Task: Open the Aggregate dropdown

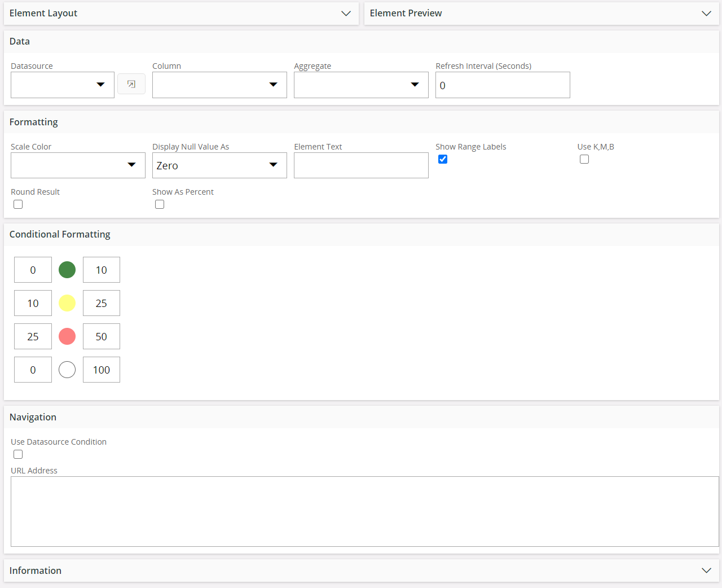Action: click(x=361, y=85)
